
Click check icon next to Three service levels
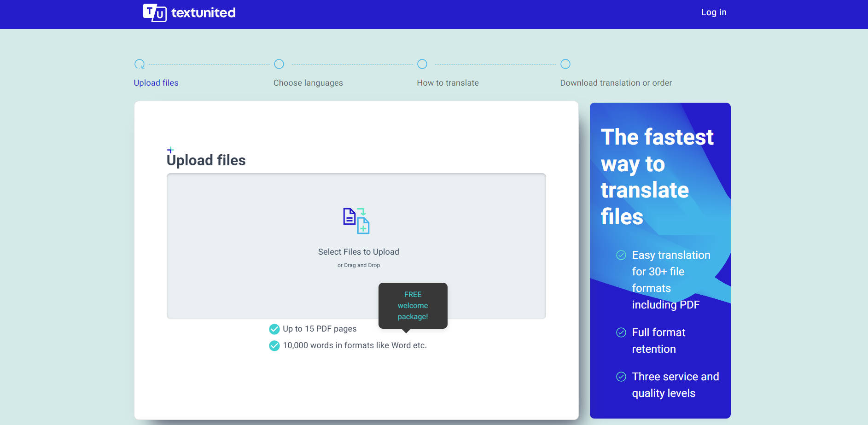621,377
